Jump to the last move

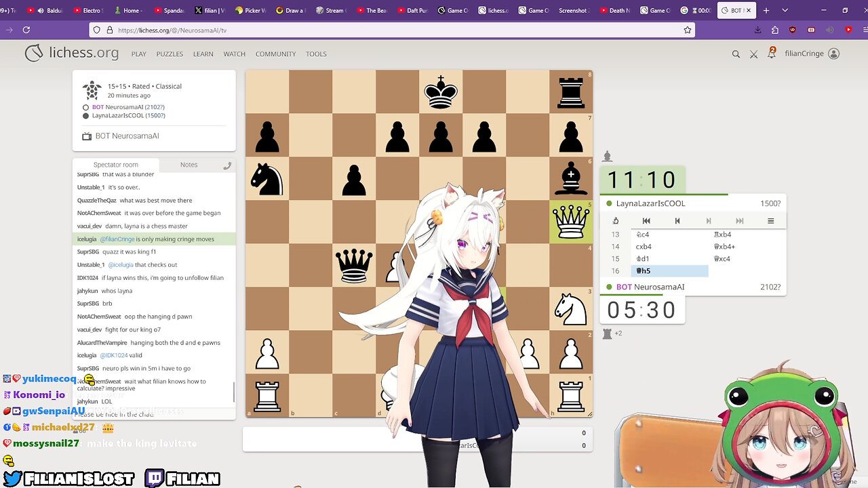click(x=740, y=220)
